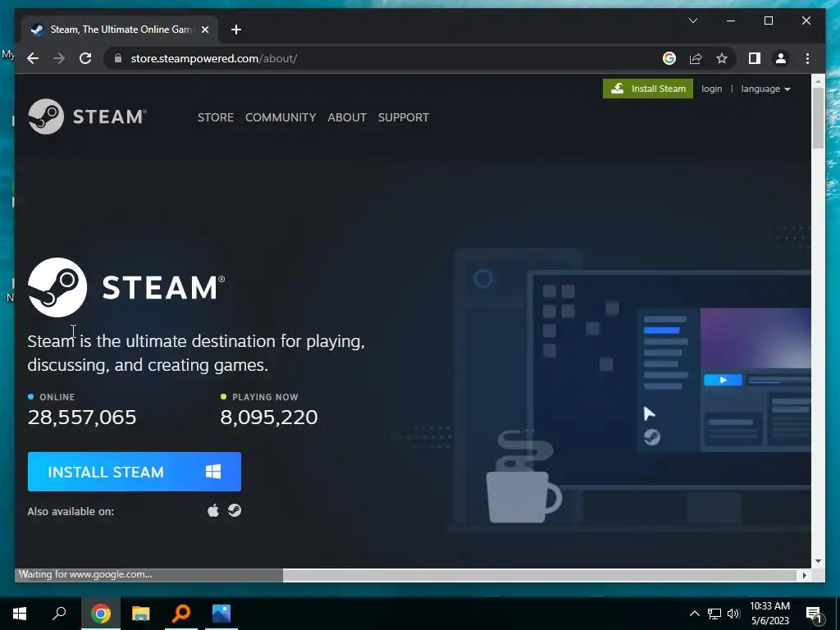The height and width of the screenshot is (630, 840).
Task: Open the COMMUNITY menu
Action: coord(281,117)
